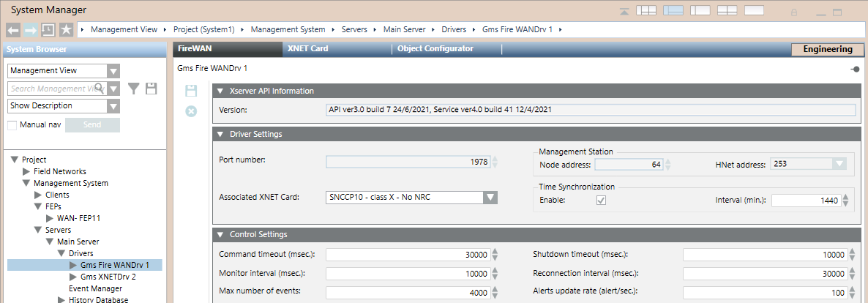868x303 pixels.
Task: Click the favorites star icon
Action: pyautogui.click(x=66, y=30)
